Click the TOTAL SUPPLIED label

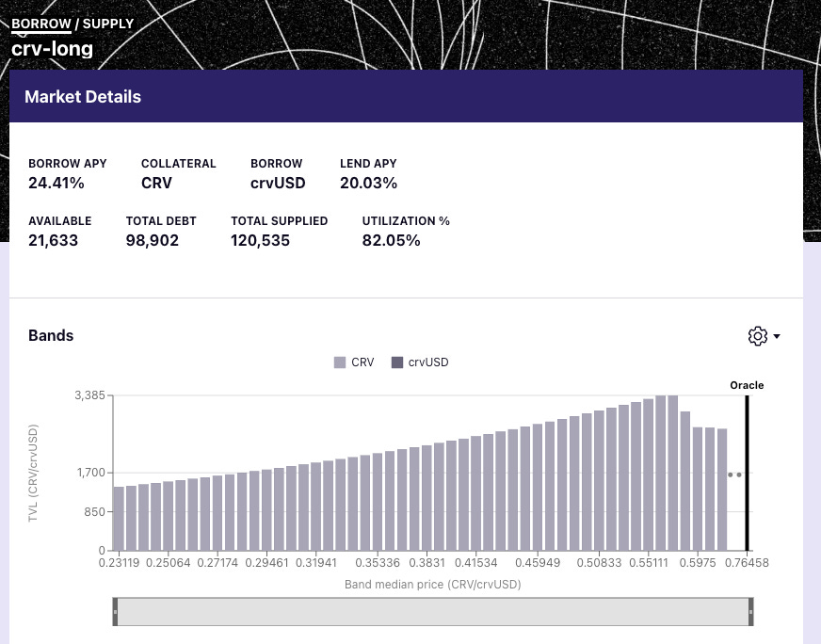[279, 221]
